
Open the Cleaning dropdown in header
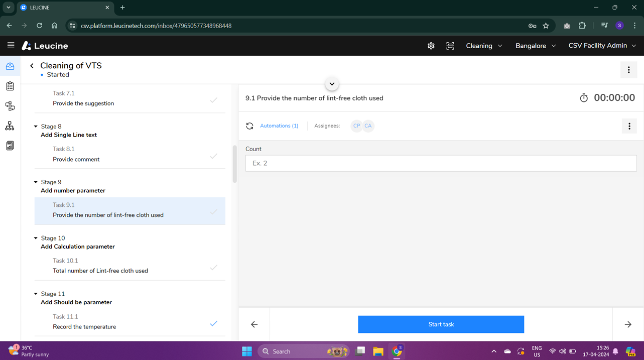484,46
